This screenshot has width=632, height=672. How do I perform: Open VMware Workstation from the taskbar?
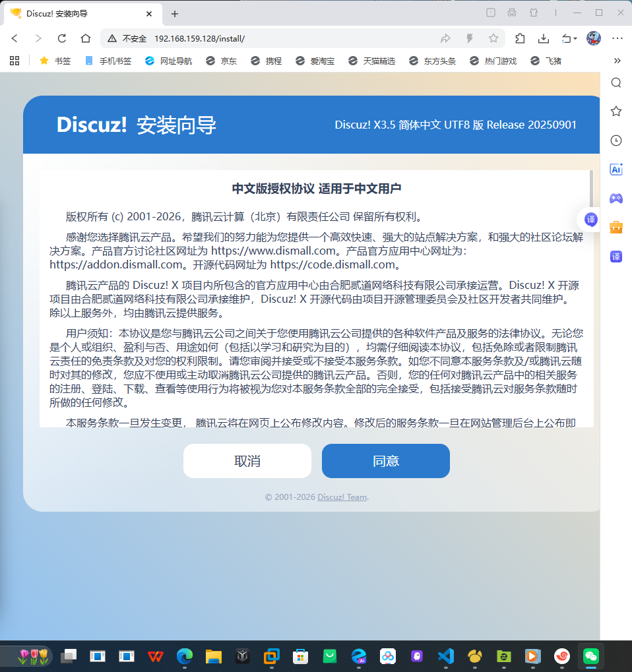(271, 656)
